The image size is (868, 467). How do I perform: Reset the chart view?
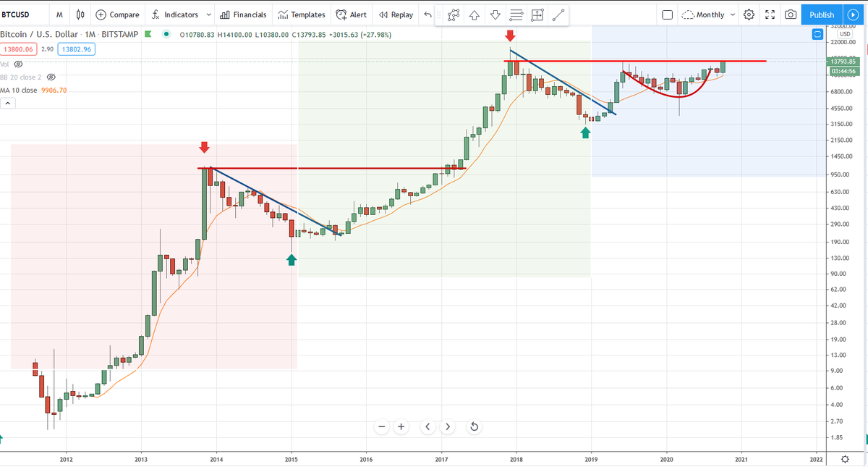click(x=474, y=426)
